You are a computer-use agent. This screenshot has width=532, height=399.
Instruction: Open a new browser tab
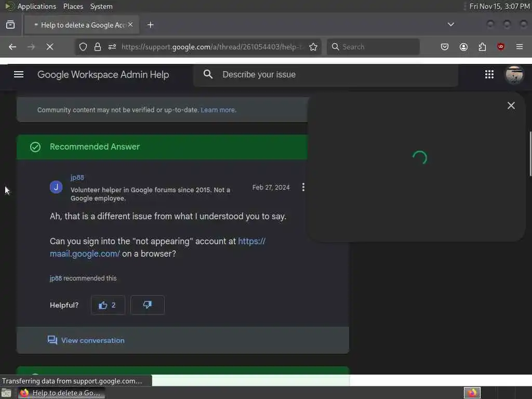pos(150,25)
